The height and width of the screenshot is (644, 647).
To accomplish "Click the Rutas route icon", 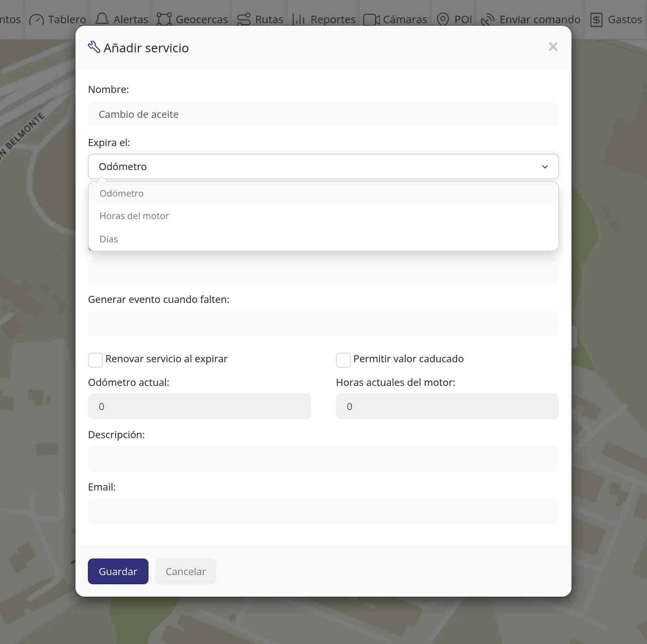I will point(244,19).
